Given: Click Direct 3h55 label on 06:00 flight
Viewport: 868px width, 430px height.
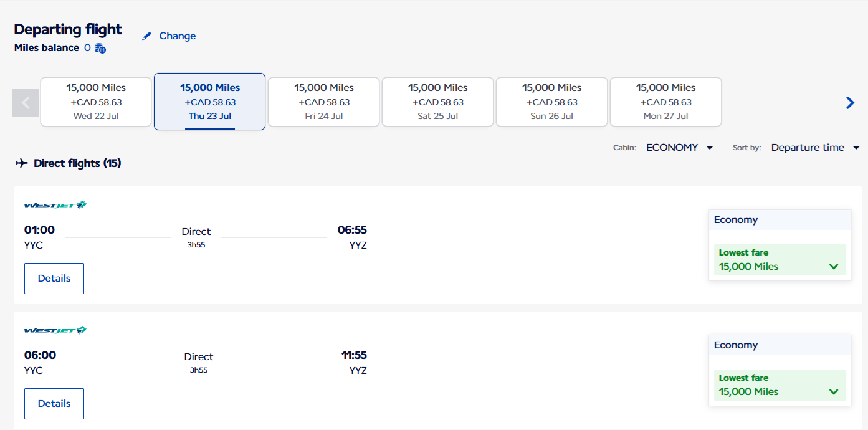Looking at the screenshot, I should click(199, 363).
